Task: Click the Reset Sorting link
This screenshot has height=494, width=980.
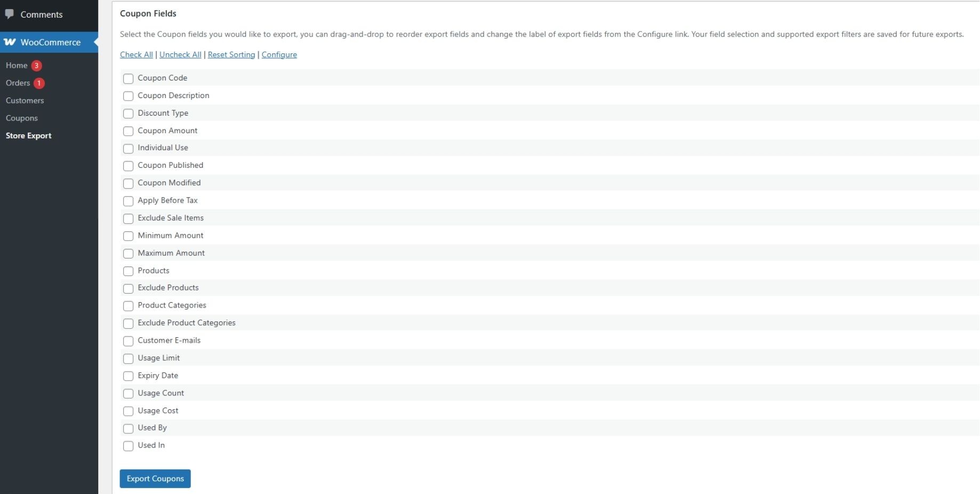Action: tap(231, 55)
